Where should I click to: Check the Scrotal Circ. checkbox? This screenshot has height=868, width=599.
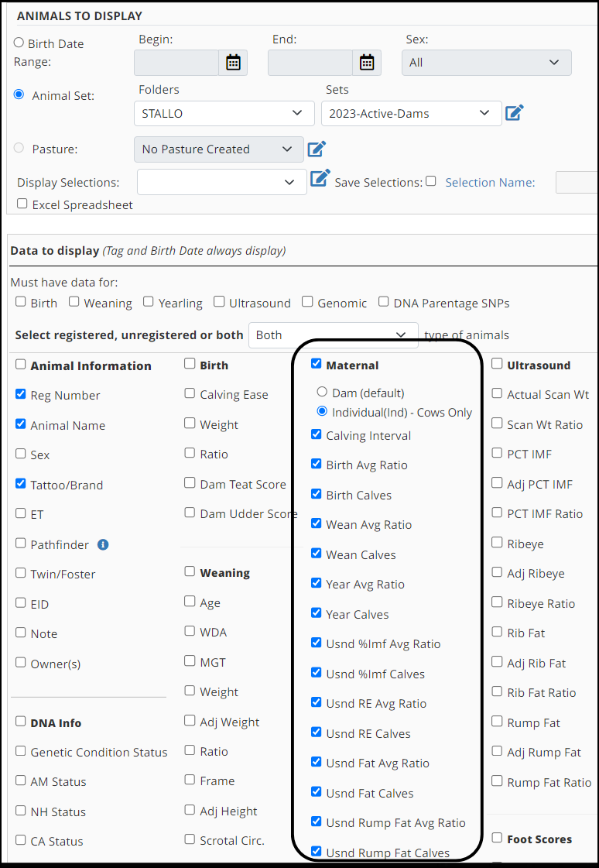[x=190, y=839]
